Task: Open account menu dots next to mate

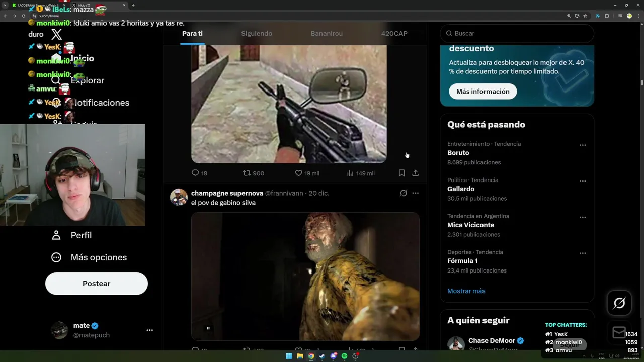Action: pyautogui.click(x=149, y=330)
